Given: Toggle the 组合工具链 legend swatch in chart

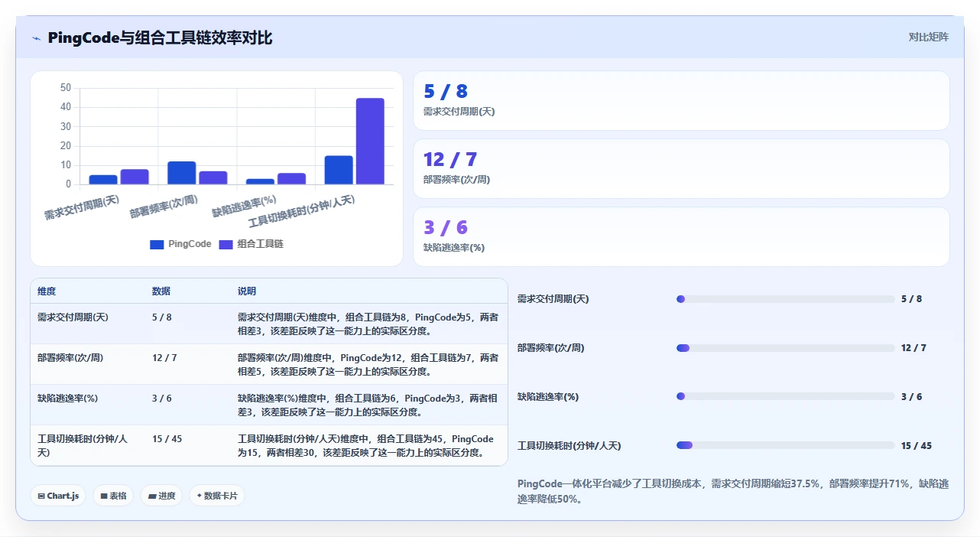Looking at the screenshot, I should (x=226, y=244).
